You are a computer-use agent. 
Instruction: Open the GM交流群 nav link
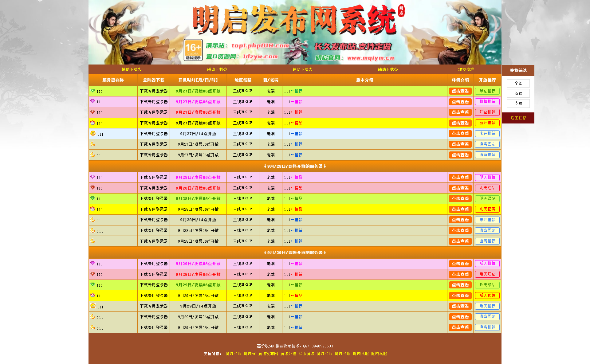466,69
